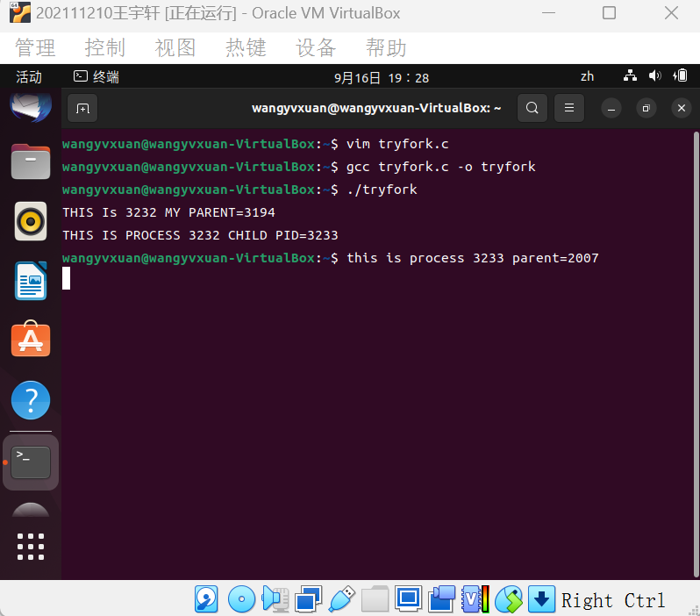Image resolution: width=700 pixels, height=616 pixels.
Task: Click the terminal search magnifier button
Action: tap(532, 108)
